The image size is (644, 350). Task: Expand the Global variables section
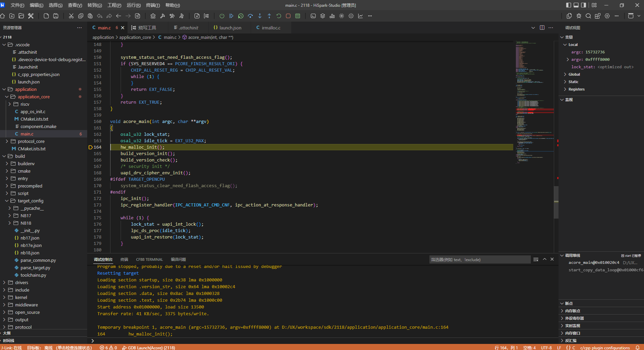click(x=574, y=74)
